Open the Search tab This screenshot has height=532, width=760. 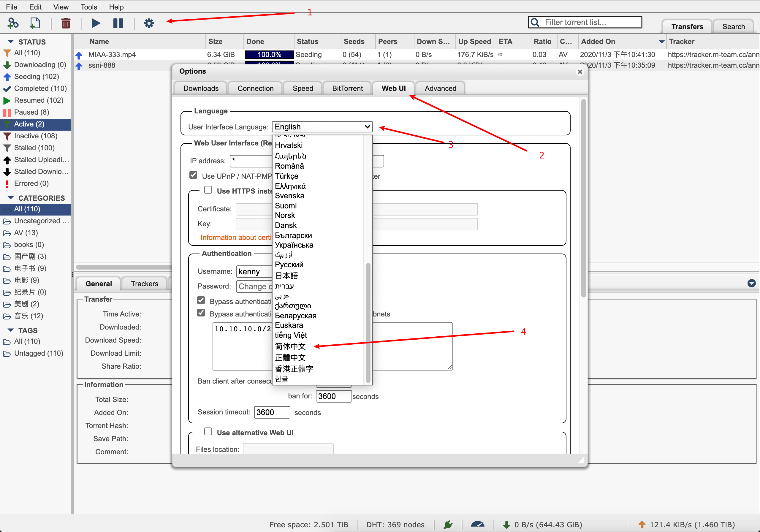[734, 26]
